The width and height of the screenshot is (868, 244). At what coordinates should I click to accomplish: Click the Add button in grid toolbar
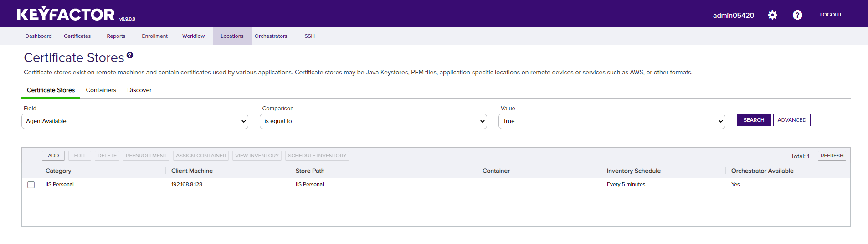(53, 156)
